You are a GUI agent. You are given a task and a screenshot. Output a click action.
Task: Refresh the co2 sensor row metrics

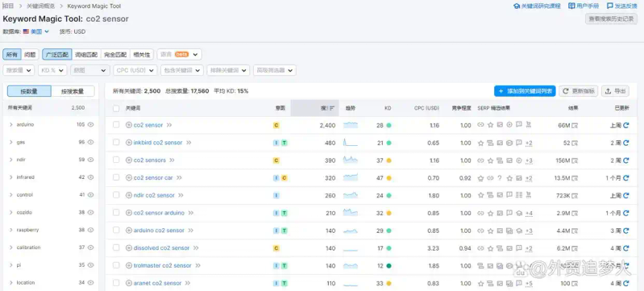coord(626,126)
